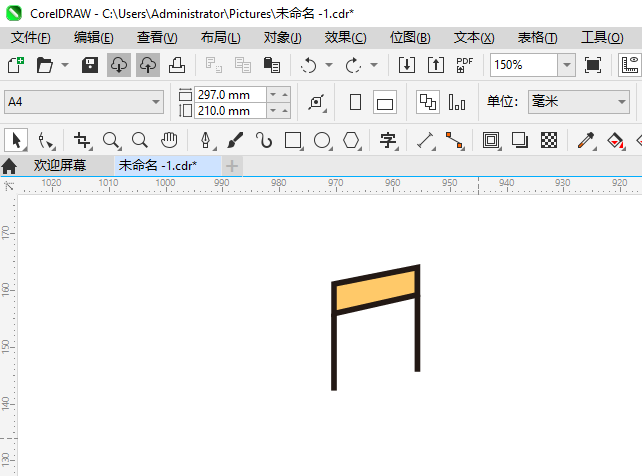Screen dimensions: 642x476
Task: Increase page width with up stepper
Action: tap(285, 95)
